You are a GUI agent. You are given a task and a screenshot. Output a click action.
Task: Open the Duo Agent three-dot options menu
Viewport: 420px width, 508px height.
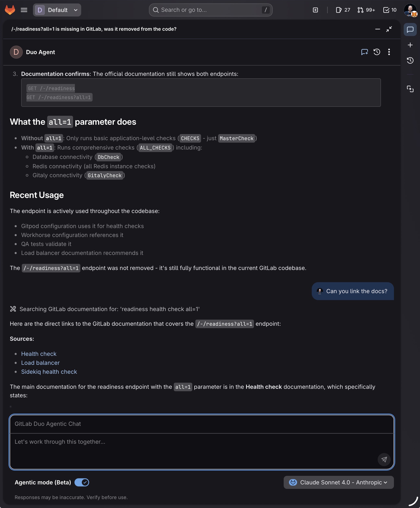click(x=389, y=52)
